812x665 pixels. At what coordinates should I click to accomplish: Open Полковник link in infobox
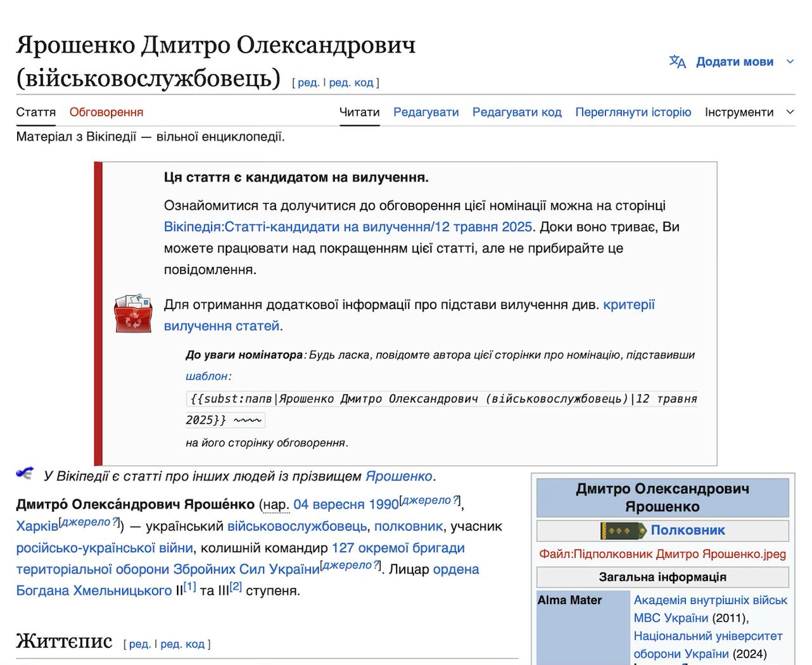click(x=688, y=530)
